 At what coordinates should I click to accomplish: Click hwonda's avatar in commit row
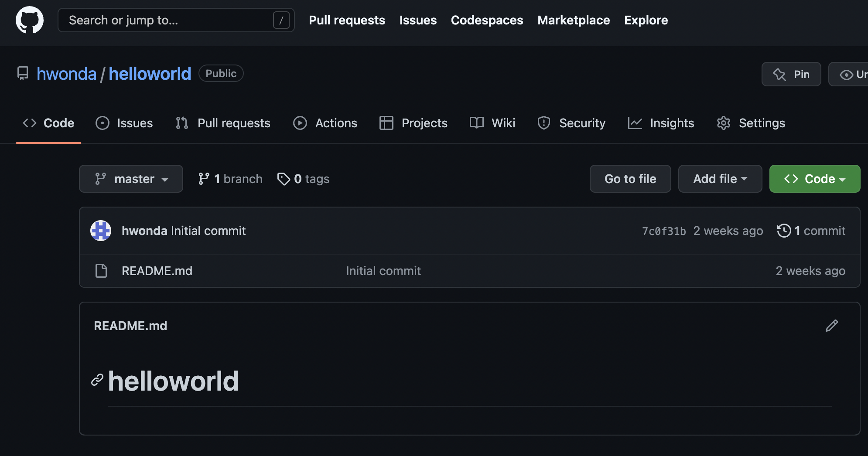pyautogui.click(x=101, y=231)
